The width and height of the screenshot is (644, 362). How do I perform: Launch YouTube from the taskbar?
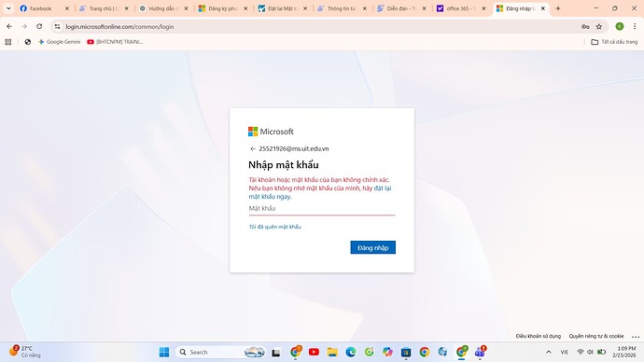point(314,352)
